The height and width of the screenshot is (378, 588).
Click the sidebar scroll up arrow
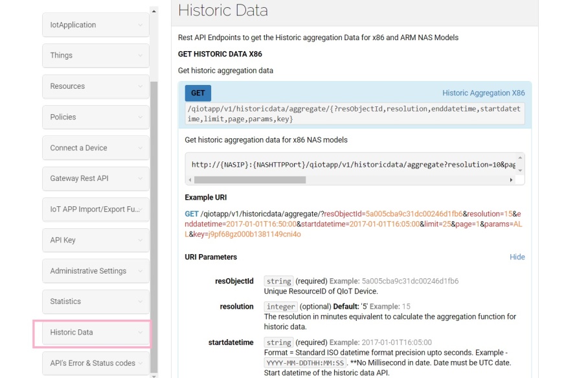click(153, 11)
